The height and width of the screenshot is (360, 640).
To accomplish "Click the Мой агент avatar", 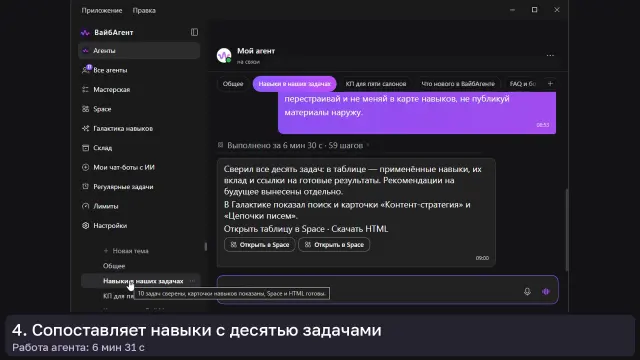I will coord(224,56).
